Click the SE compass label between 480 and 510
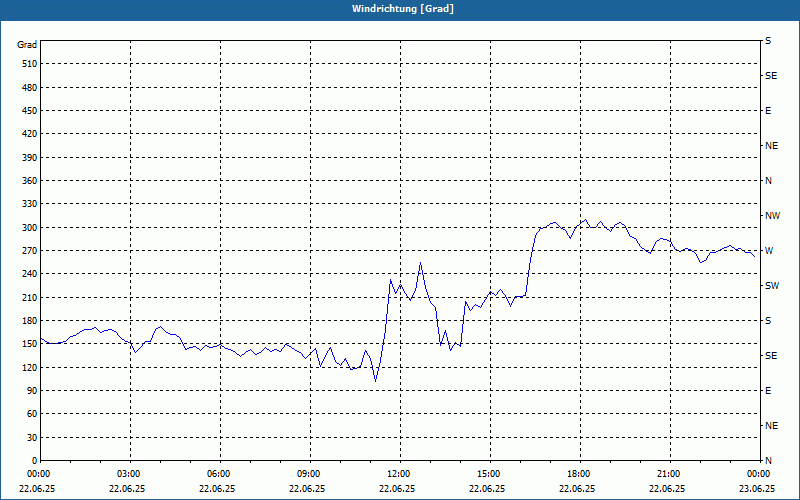 click(771, 76)
